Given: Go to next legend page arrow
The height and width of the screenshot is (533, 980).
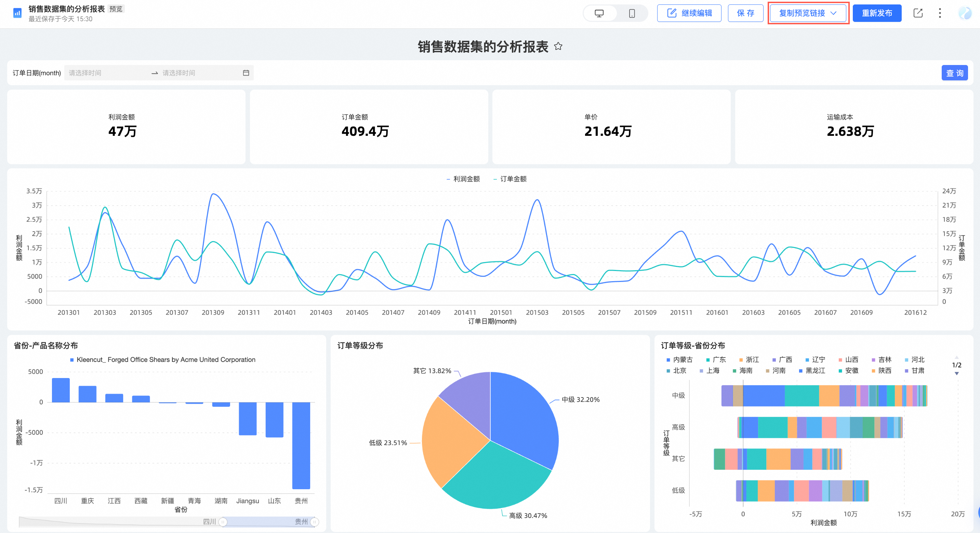Looking at the screenshot, I should click(956, 374).
